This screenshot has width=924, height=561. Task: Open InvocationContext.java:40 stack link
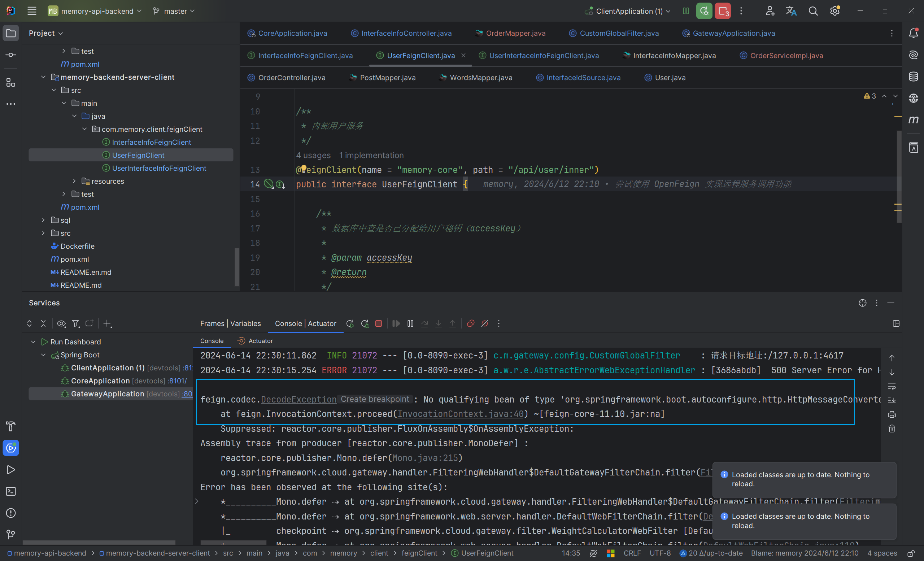point(460,414)
